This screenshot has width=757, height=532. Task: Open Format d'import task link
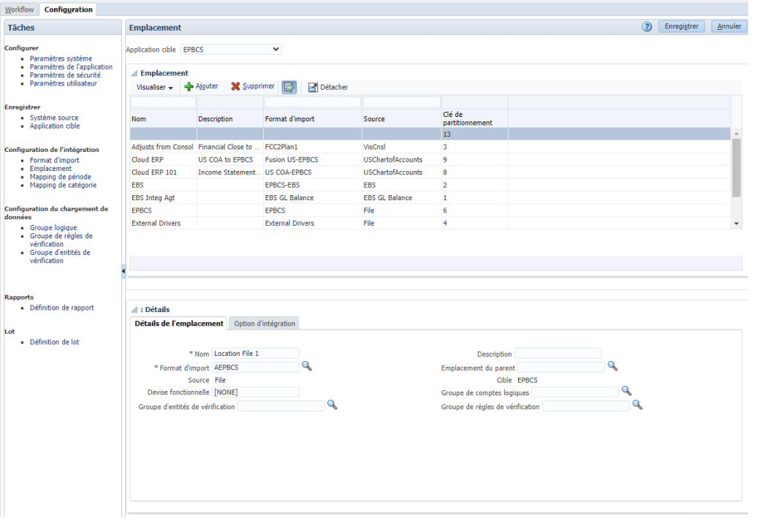pyautogui.click(x=55, y=160)
